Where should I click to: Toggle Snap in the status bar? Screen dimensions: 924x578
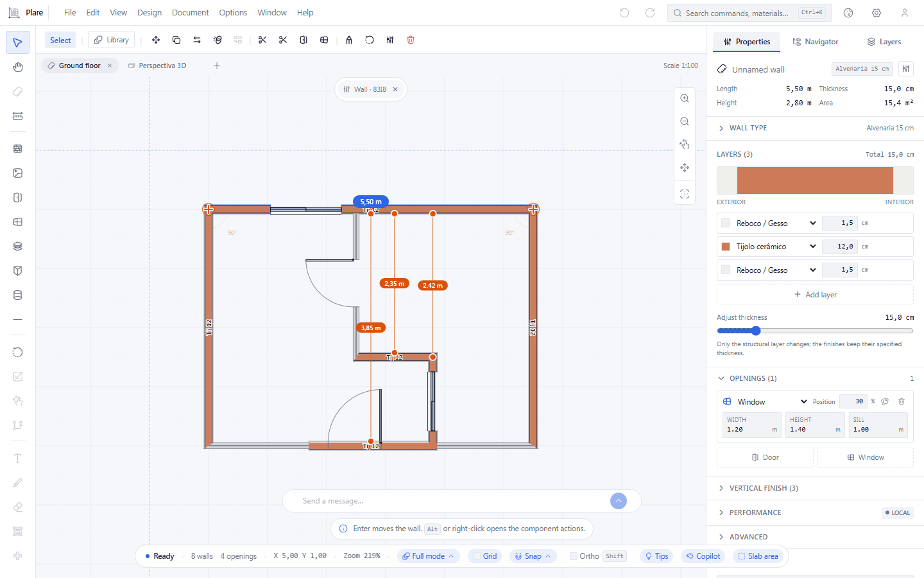[533, 556]
